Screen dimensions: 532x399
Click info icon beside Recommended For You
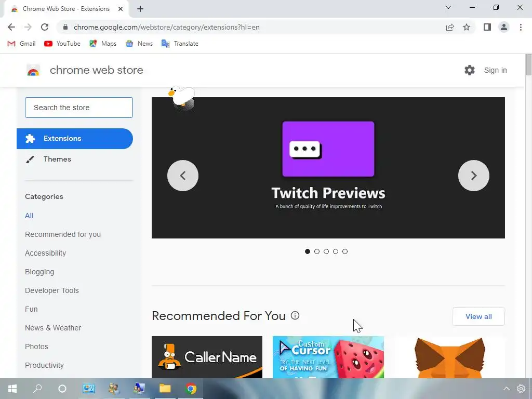click(295, 315)
